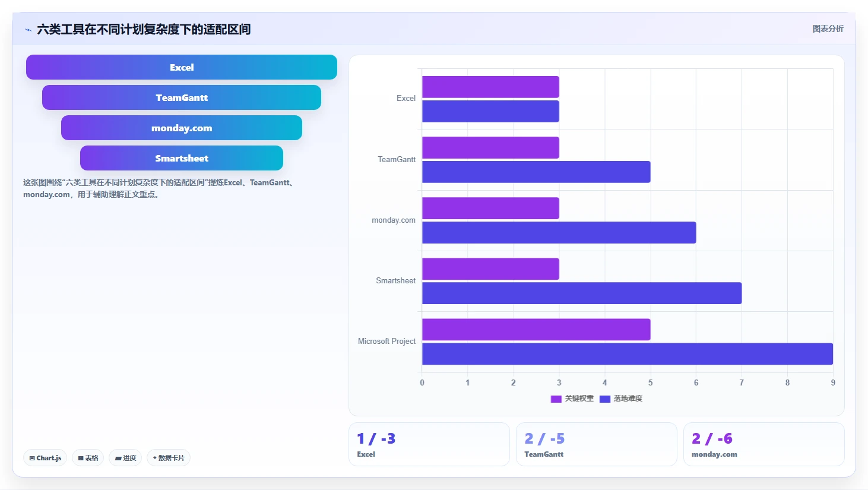
Task: Click the monday.com funnel bar
Action: tap(182, 128)
